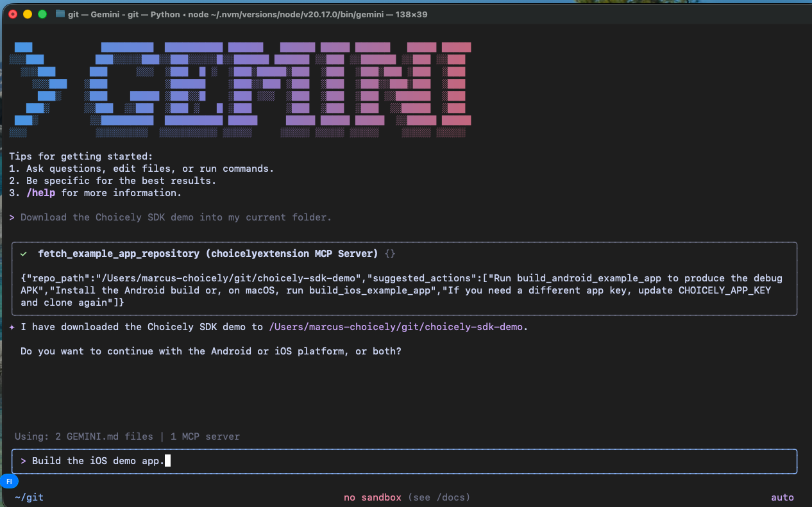The height and width of the screenshot is (507, 812).
Task: Click the 2 GEMINI.md files label
Action: pos(103,436)
